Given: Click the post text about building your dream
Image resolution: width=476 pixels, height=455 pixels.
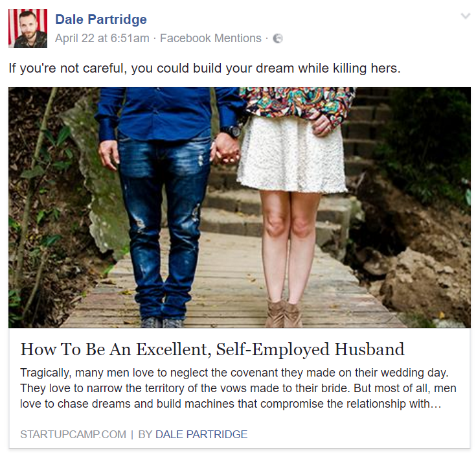Looking at the screenshot, I should tap(205, 68).
